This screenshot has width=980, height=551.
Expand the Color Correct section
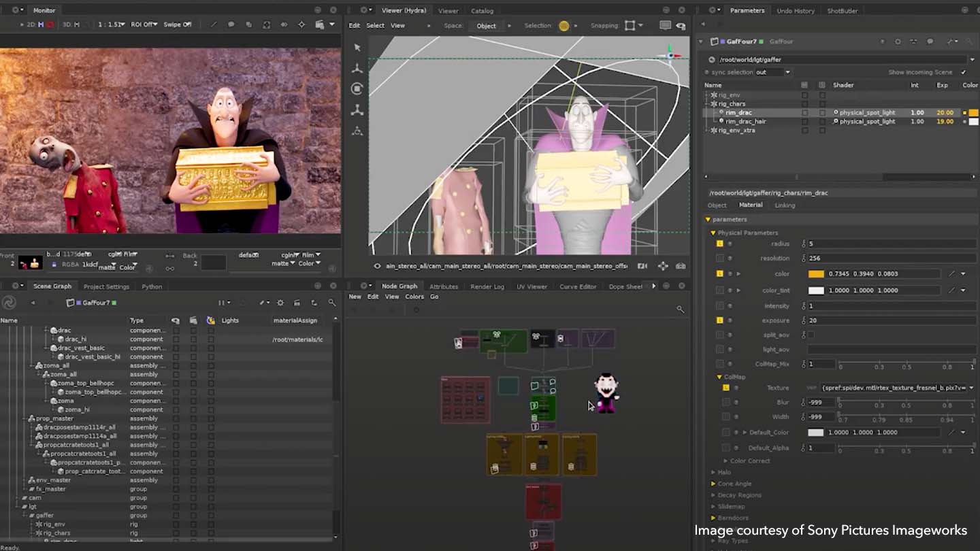[x=725, y=461]
